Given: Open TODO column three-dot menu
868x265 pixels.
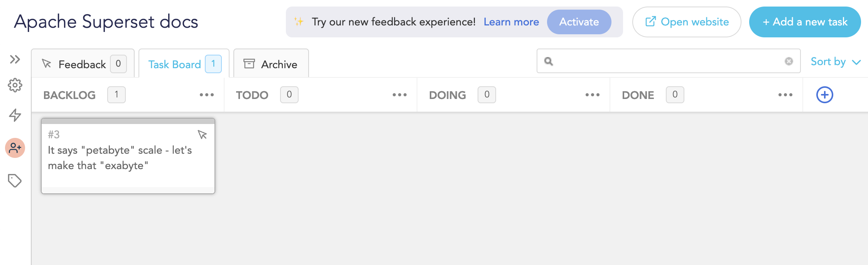Looking at the screenshot, I should tap(399, 95).
